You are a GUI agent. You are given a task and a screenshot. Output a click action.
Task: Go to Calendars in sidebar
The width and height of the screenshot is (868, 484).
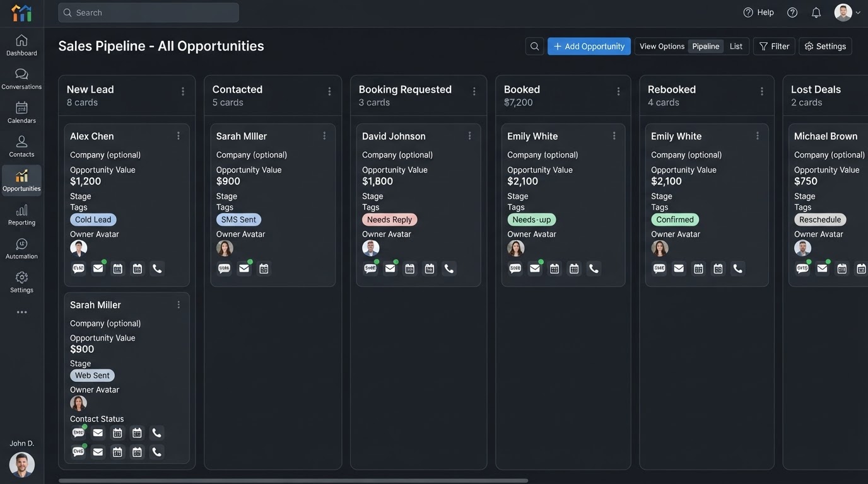[21, 112]
